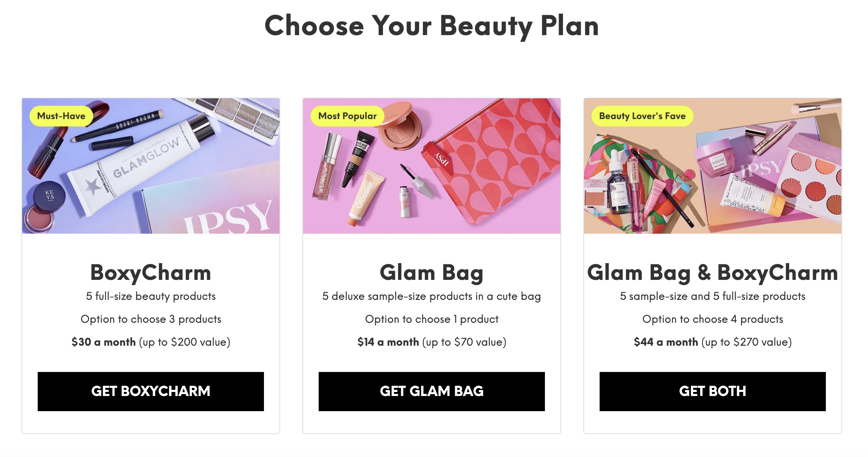Image resolution: width=868 pixels, height=457 pixels.
Task: Select the GET BOTH button
Action: 712,391
